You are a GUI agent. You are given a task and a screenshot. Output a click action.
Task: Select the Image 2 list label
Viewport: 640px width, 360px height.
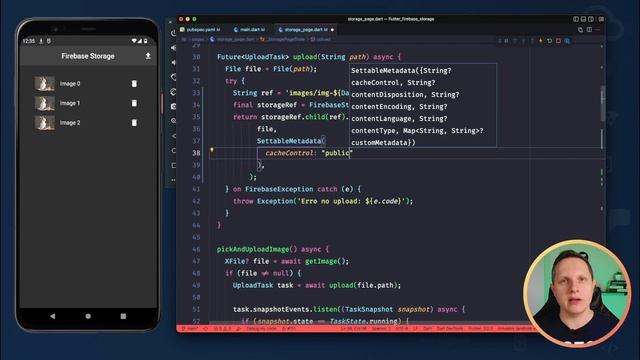[70, 122]
